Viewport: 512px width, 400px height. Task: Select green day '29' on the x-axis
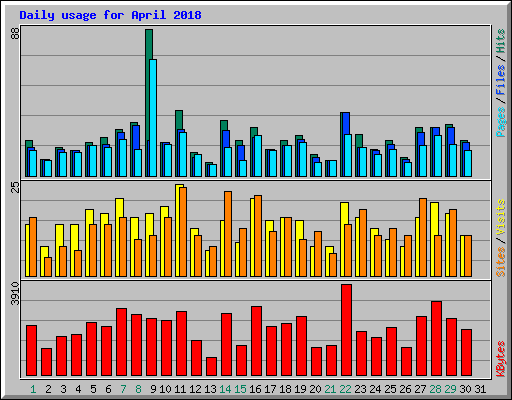tap(450, 389)
